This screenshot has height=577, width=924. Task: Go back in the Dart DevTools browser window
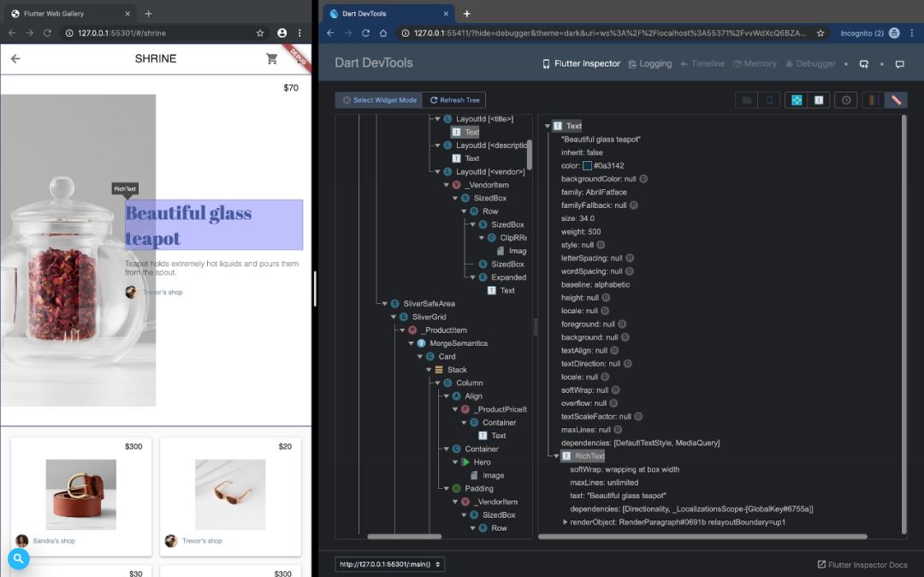(330, 33)
